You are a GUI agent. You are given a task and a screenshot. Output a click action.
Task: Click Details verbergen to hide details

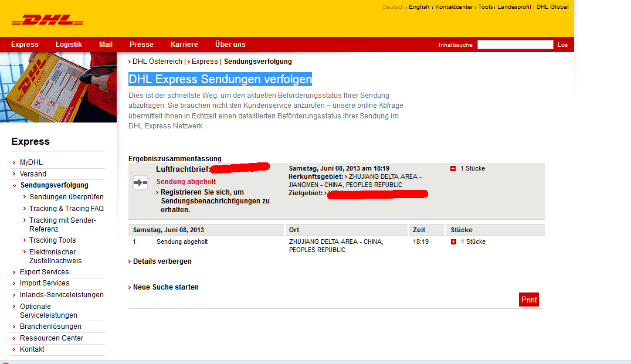pyautogui.click(x=162, y=261)
